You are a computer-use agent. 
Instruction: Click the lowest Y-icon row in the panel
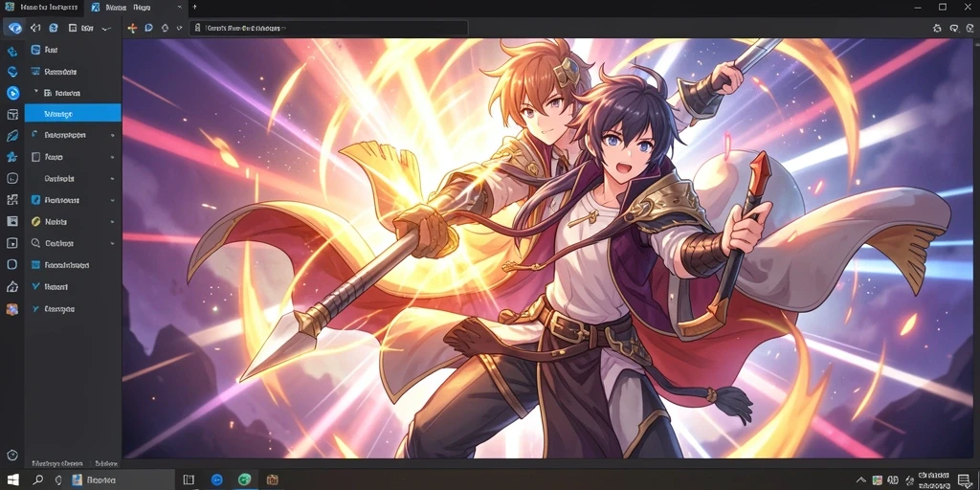(73, 309)
